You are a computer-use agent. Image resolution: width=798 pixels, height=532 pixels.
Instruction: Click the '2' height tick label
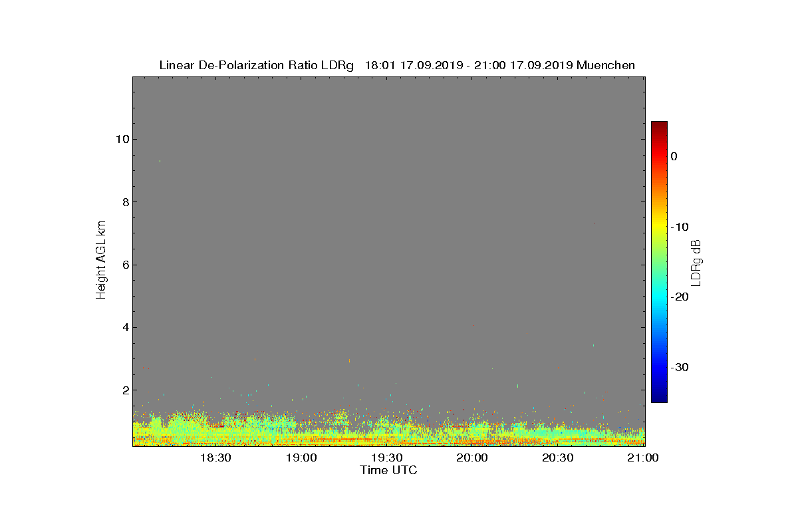(x=125, y=390)
